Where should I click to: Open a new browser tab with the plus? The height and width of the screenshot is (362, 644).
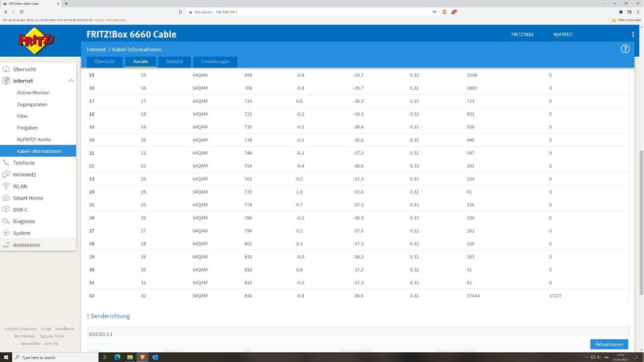(x=66, y=4)
